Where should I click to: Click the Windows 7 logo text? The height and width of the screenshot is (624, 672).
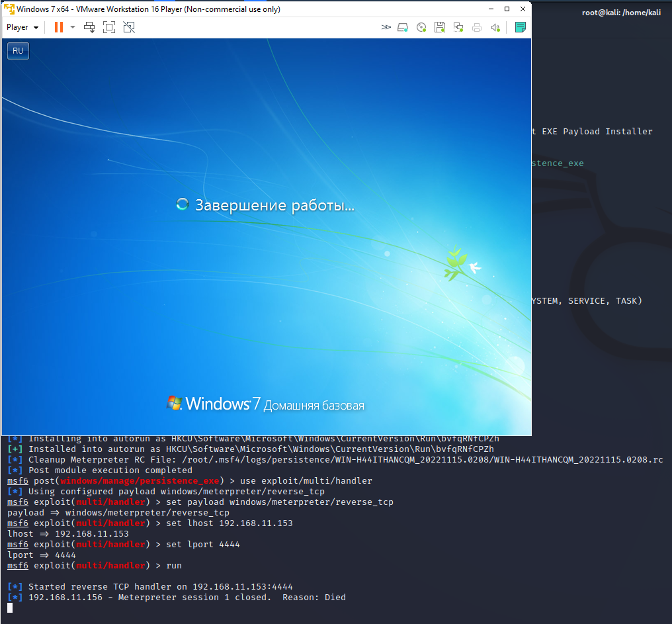223,404
